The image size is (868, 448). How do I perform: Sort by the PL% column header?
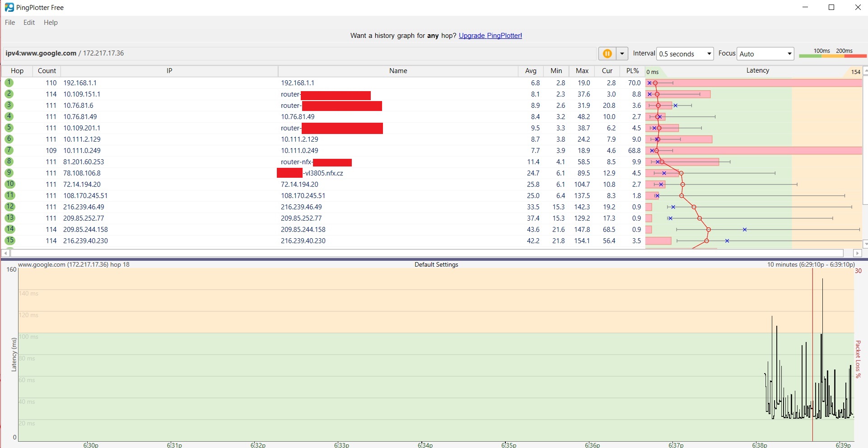click(632, 71)
